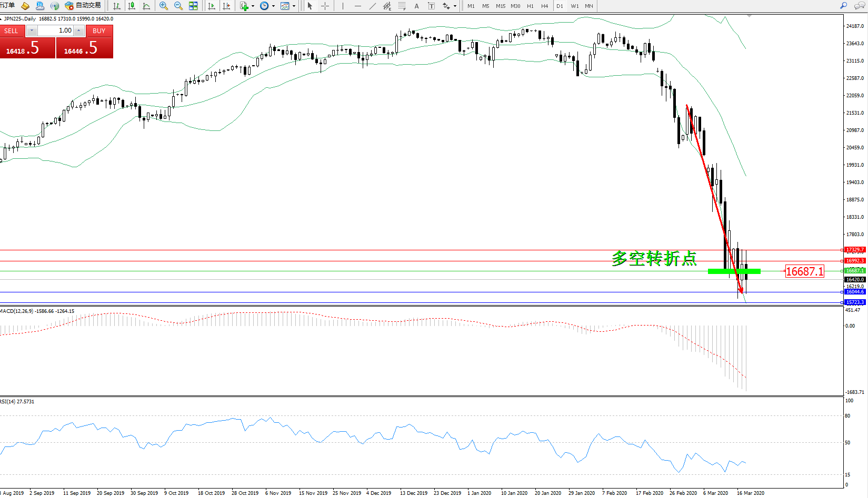Zoom in on the chart
This screenshot has width=868, height=498.
click(164, 6)
